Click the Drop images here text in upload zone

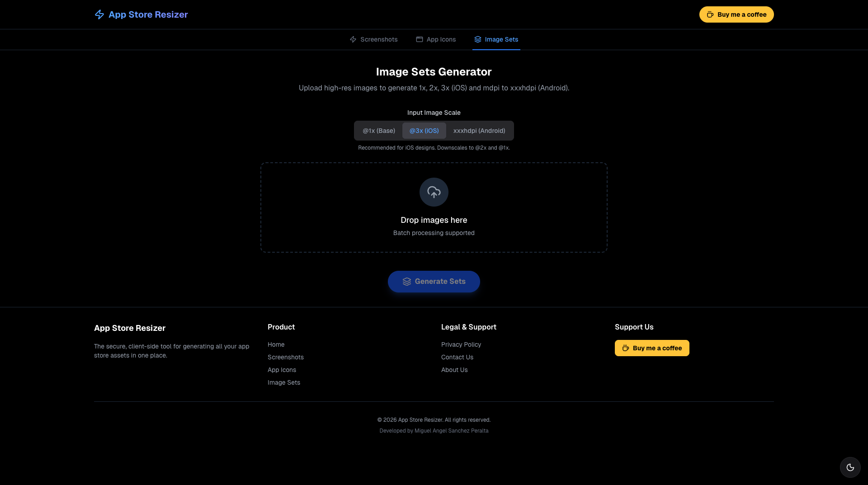(x=434, y=220)
